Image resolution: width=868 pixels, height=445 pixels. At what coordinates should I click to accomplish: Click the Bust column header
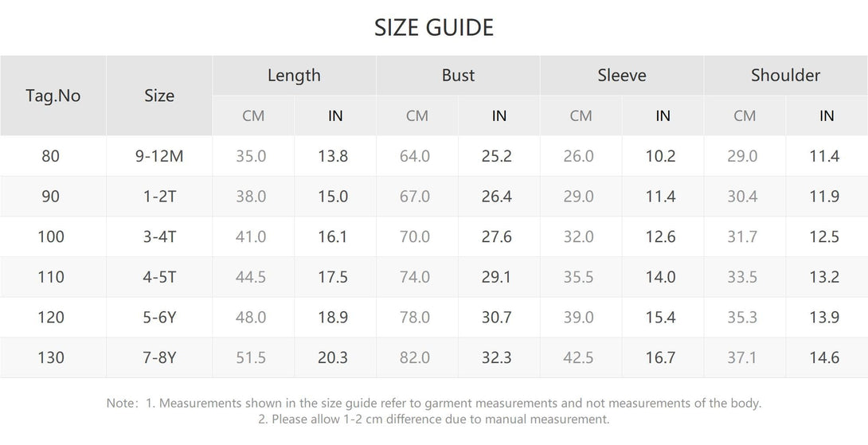[x=458, y=76]
